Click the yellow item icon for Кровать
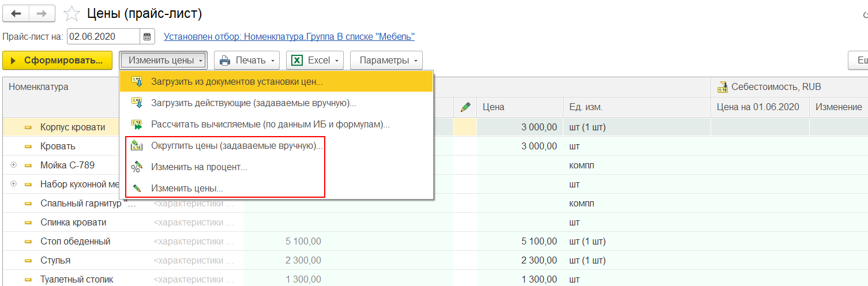 28,146
